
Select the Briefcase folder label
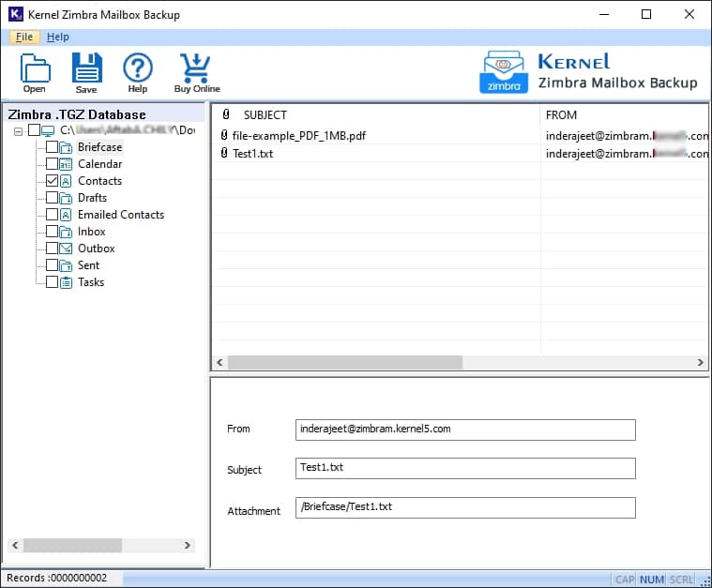pyautogui.click(x=99, y=147)
